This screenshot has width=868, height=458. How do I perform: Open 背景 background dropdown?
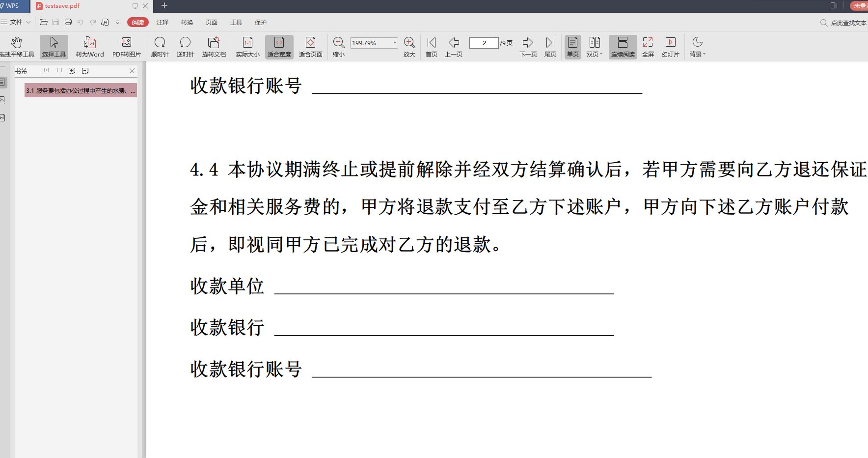pyautogui.click(x=698, y=47)
